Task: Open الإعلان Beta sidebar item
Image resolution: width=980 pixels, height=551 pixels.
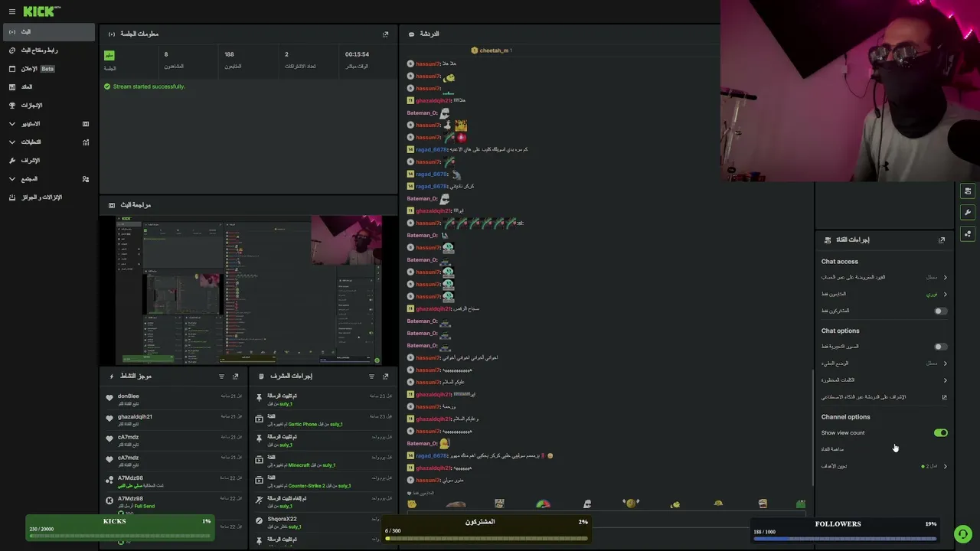Action: pos(48,69)
